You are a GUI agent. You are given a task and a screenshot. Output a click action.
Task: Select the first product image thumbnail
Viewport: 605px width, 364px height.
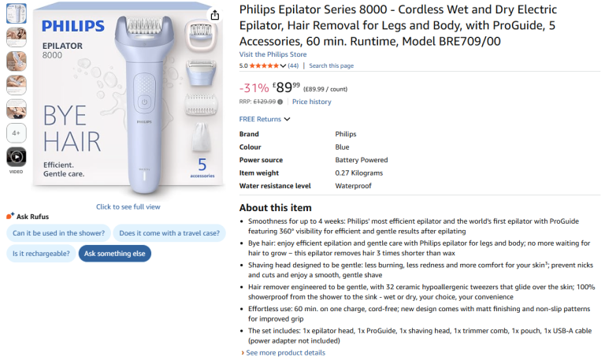click(x=17, y=13)
